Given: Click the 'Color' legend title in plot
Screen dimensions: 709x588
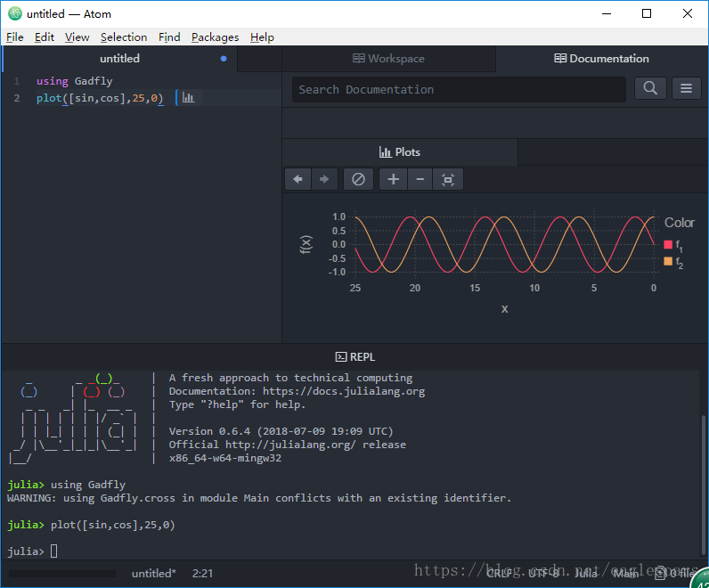Looking at the screenshot, I should (x=679, y=223).
